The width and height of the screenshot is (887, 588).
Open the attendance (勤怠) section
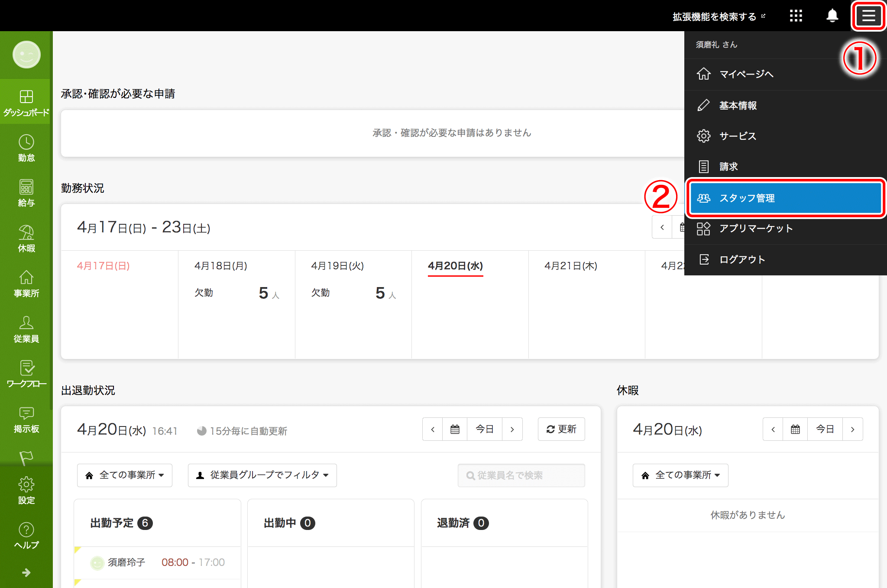[x=26, y=148]
